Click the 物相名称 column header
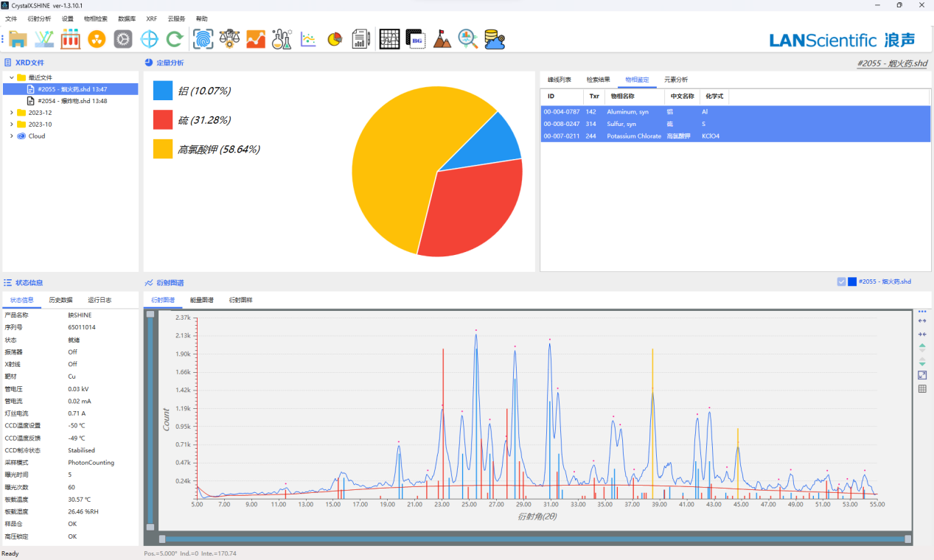The image size is (934, 560). 634,96
